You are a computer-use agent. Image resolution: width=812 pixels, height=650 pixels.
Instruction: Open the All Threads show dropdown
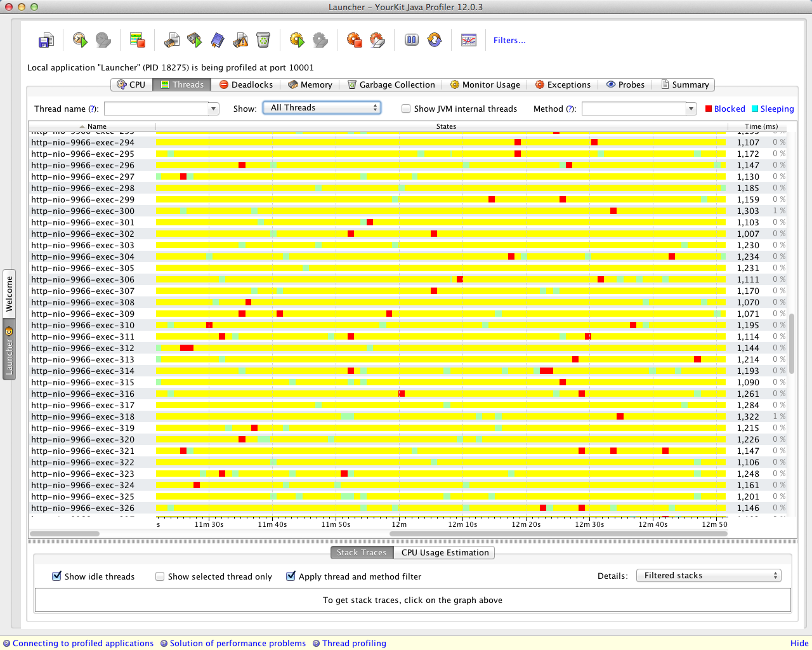tap(322, 108)
